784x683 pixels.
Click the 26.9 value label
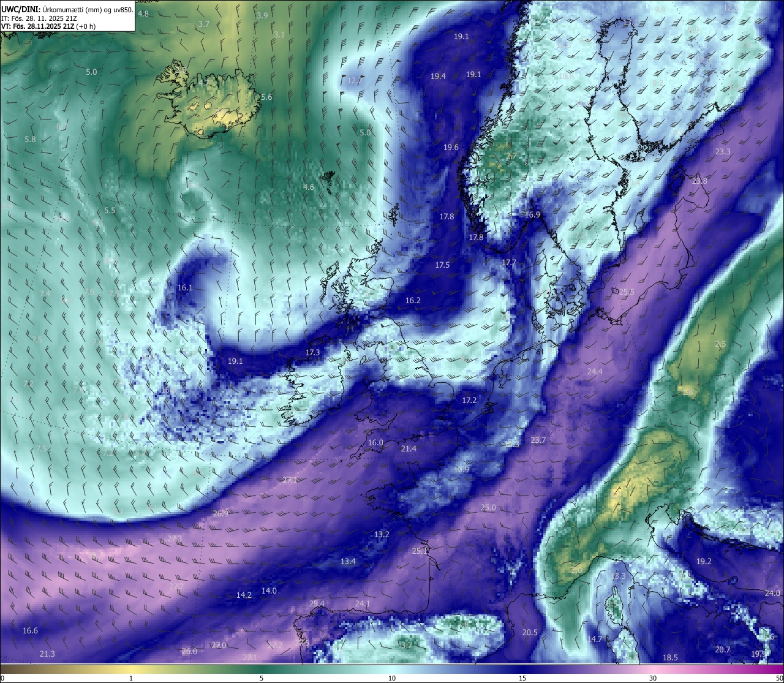tap(221, 514)
